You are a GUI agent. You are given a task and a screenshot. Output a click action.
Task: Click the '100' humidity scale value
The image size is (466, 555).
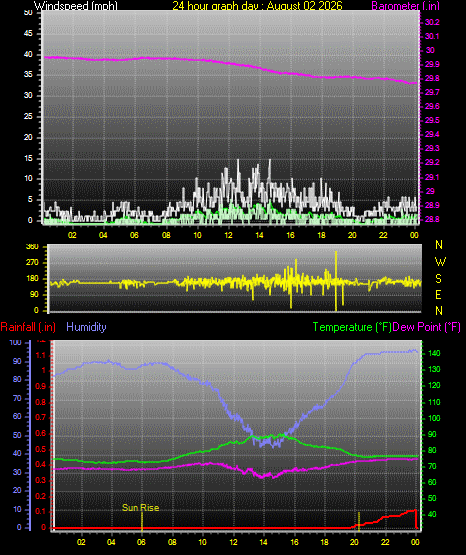coord(16,343)
